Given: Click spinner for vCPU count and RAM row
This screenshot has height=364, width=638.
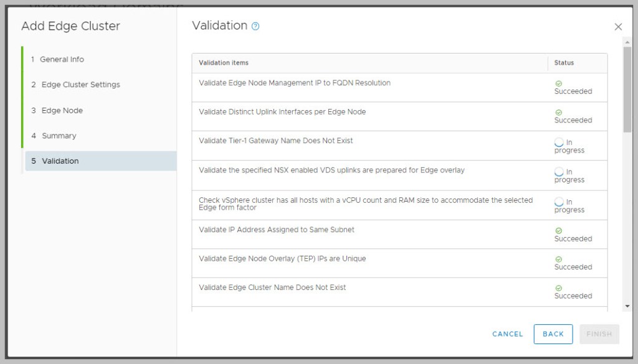Looking at the screenshot, I should tap(559, 202).
